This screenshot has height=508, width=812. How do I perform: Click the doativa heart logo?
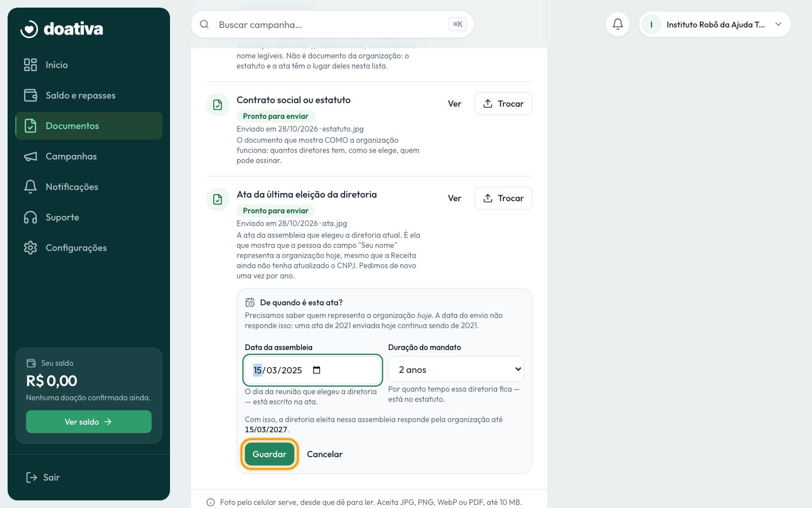pos(29,29)
